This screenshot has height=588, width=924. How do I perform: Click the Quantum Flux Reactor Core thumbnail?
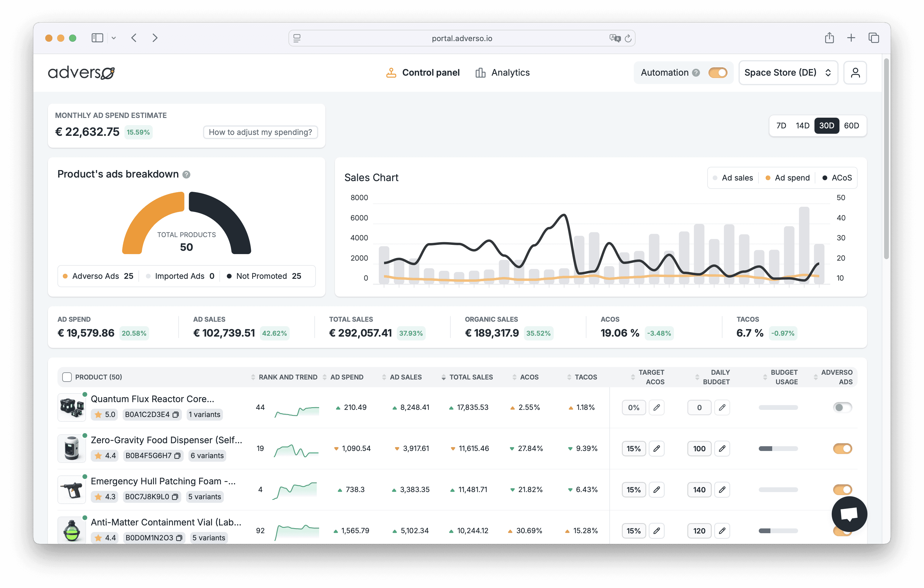point(71,407)
